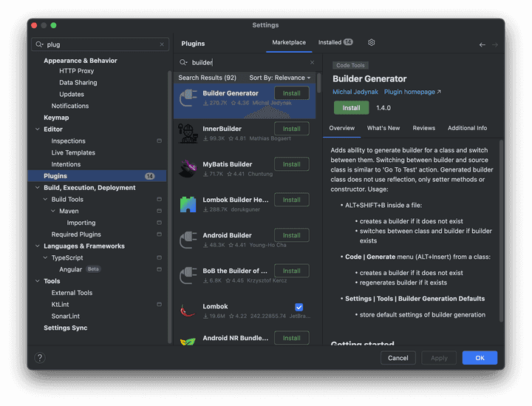
Task: Open the What's New tab
Action: pyautogui.click(x=383, y=128)
